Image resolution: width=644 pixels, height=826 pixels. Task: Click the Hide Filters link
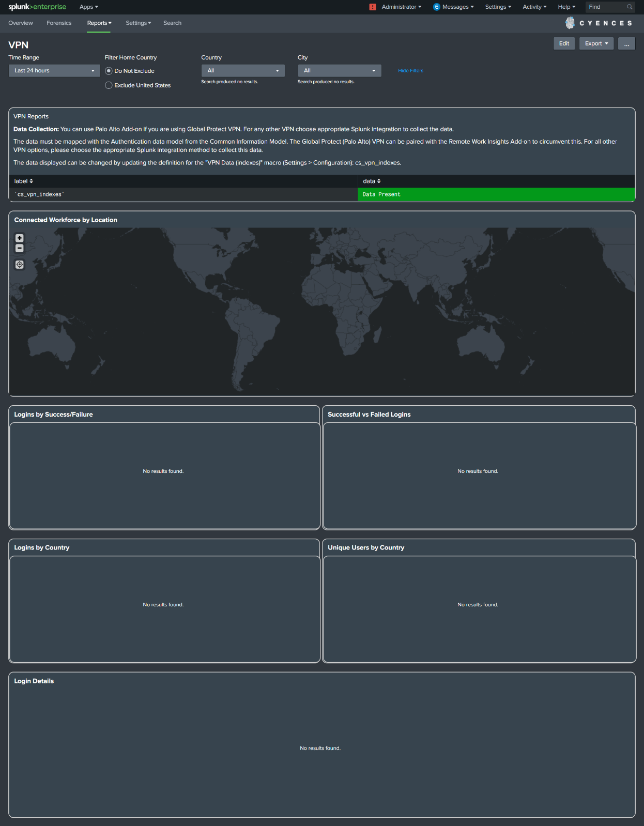[x=410, y=71]
